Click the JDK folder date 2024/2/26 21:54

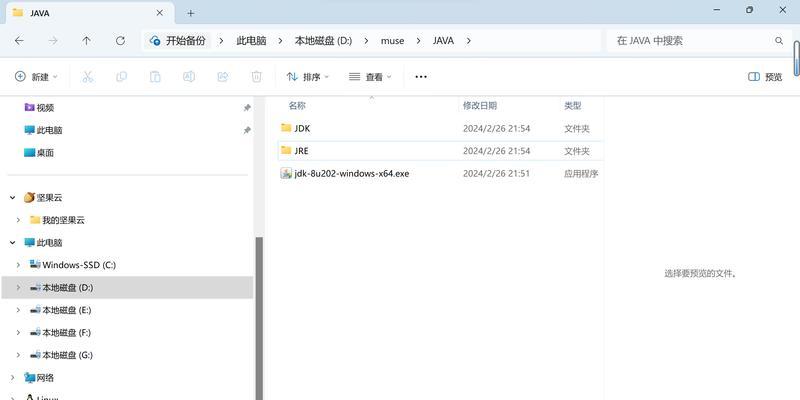tap(496, 129)
